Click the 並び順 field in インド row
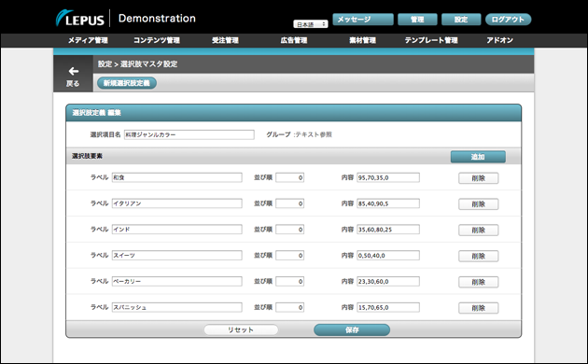Image resolution: width=588 pixels, height=364 pixels. click(290, 230)
